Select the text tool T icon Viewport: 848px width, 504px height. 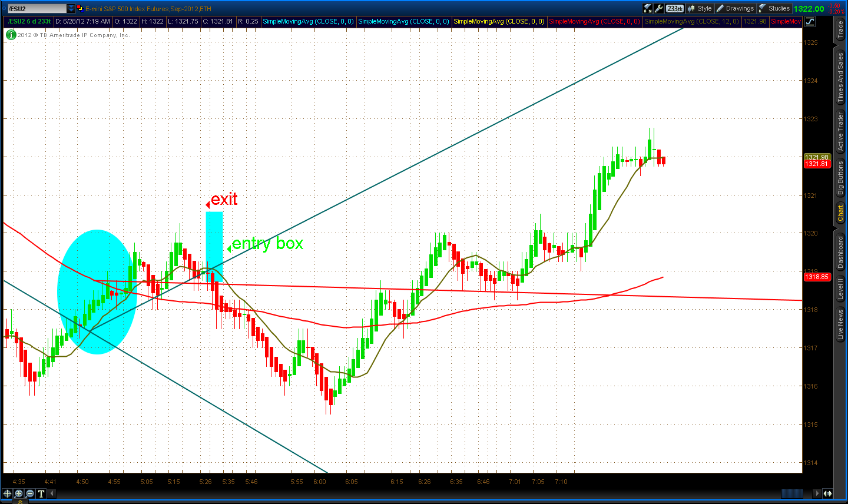[x=41, y=493]
